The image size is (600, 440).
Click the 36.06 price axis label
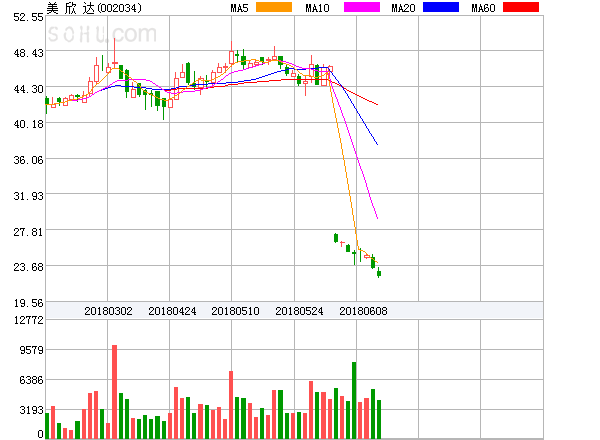28,160
